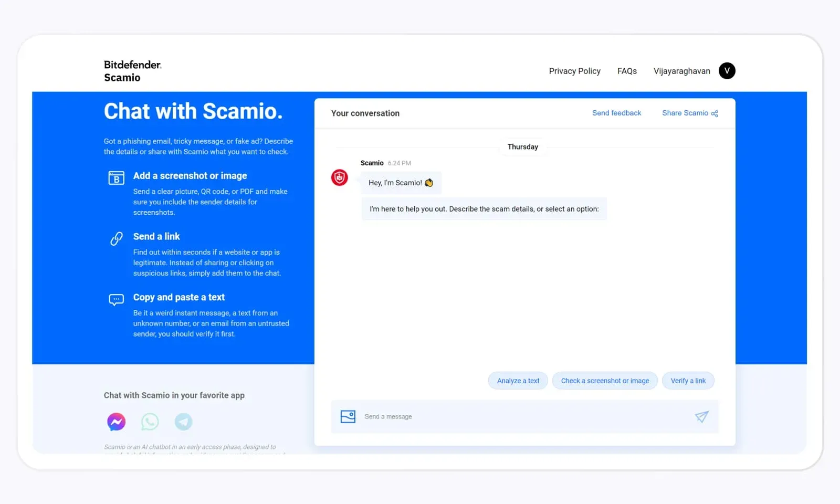The height and width of the screenshot is (504, 840).
Task: Open the V profile avatar
Action: pos(727,70)
